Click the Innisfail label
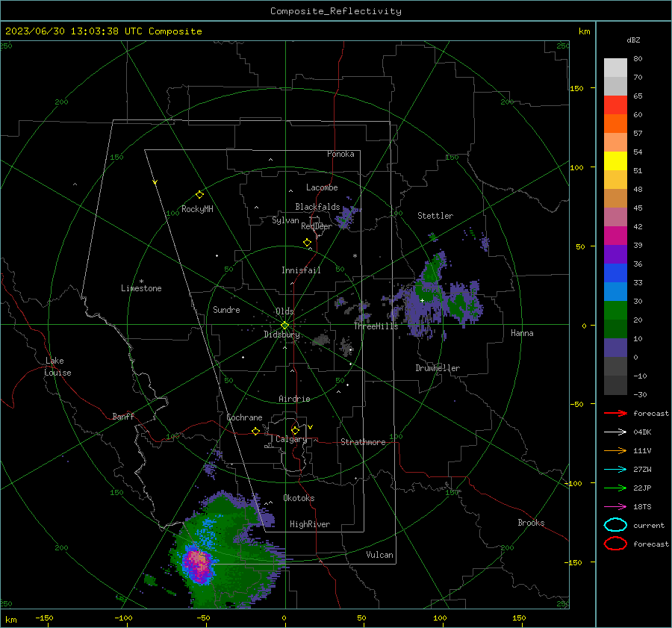 pos(301,270)
